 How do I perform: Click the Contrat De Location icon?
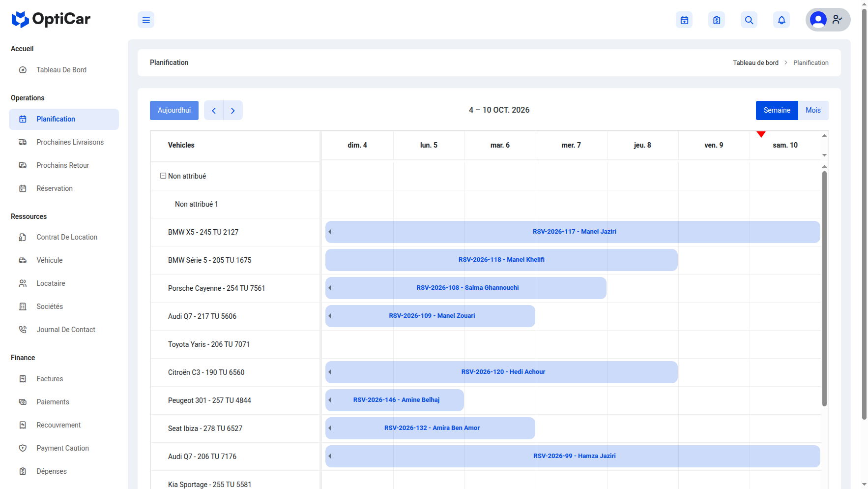(23, 237)
